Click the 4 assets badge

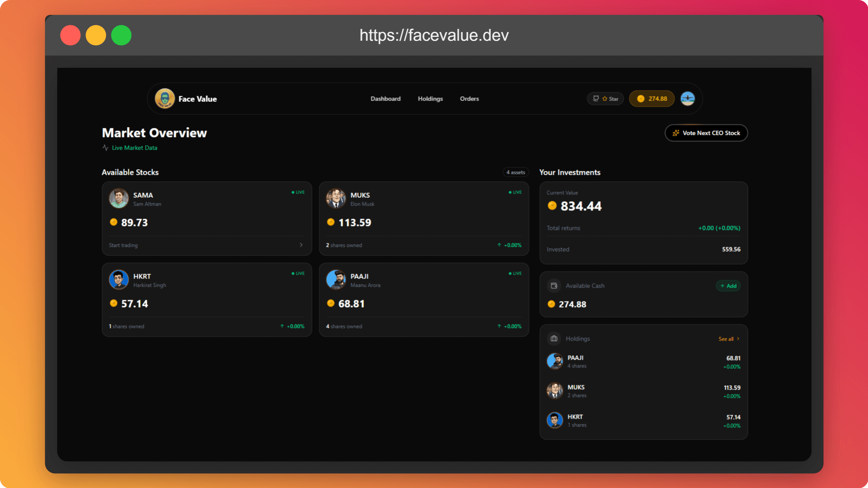pos(515,172)
